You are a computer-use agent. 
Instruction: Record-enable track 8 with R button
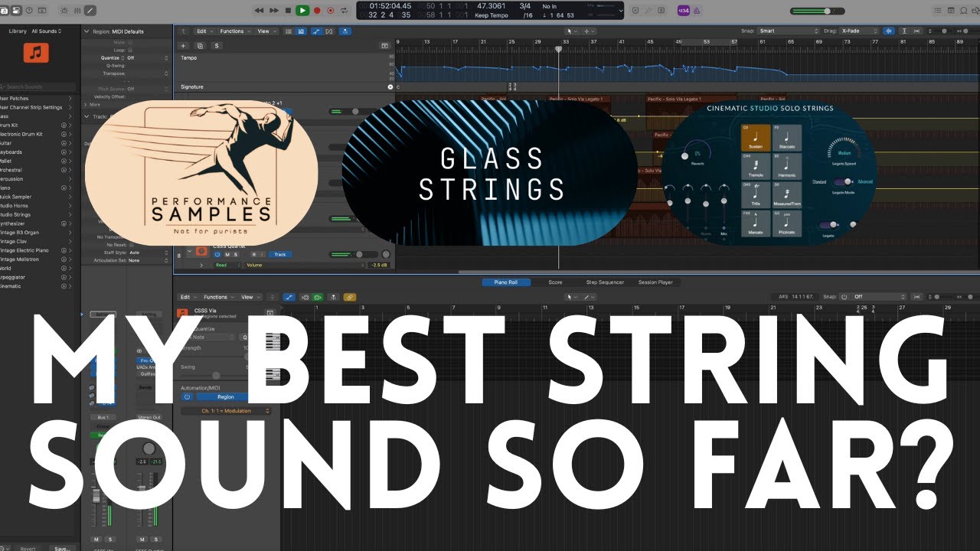(253, 254)
